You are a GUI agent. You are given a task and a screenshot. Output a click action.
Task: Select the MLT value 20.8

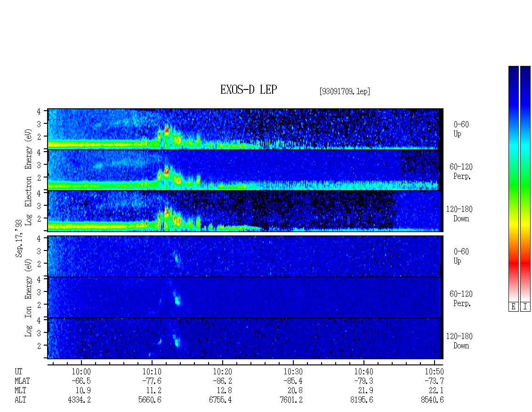(x=295, y=391)
